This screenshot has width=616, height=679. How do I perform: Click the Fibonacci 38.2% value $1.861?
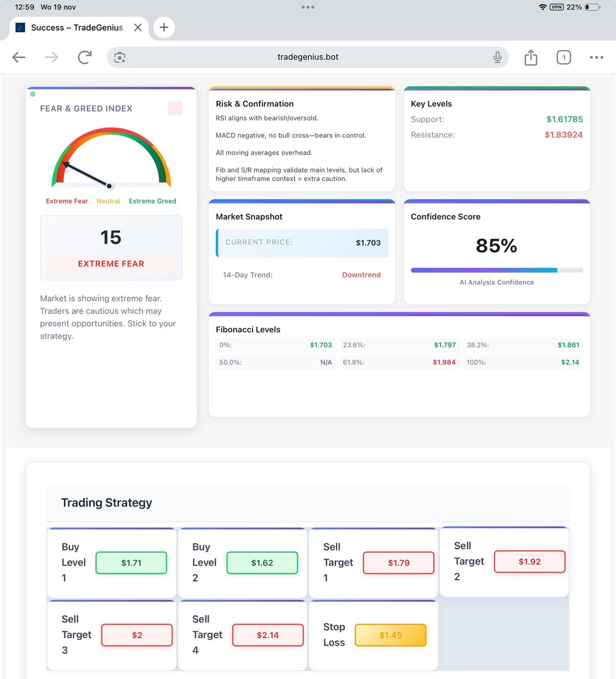pos(568,345)
